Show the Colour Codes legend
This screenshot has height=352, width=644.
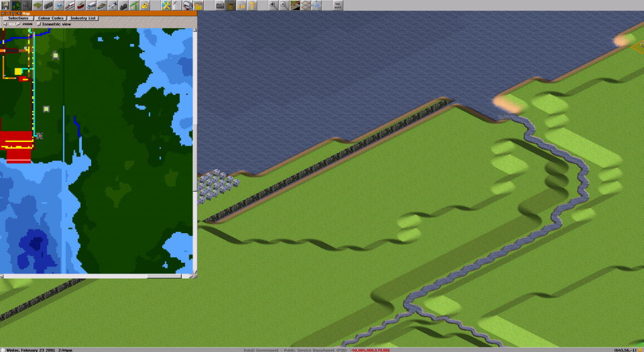click(x=50, y=18)
